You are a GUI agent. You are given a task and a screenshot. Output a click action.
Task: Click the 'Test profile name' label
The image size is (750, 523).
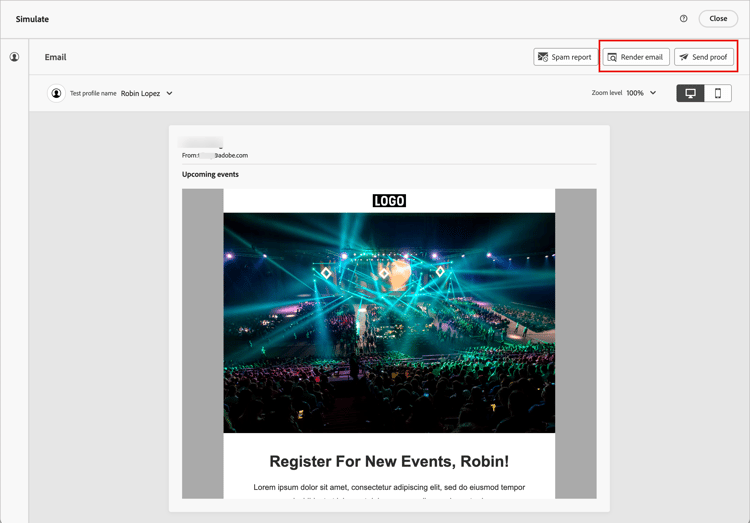click(x=93, y=93)
